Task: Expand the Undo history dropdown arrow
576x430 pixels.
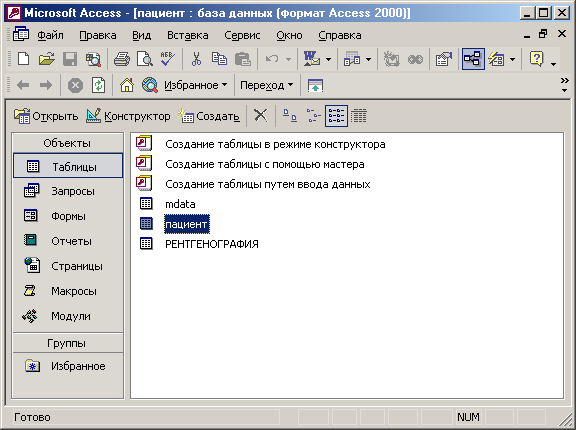Action: (288, 59)
